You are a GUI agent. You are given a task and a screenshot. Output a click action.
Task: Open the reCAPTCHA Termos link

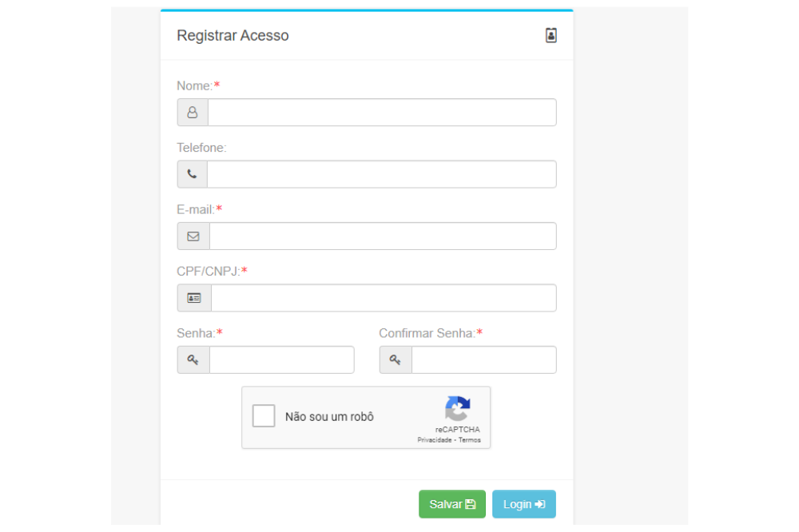click(x=470, y=440)
